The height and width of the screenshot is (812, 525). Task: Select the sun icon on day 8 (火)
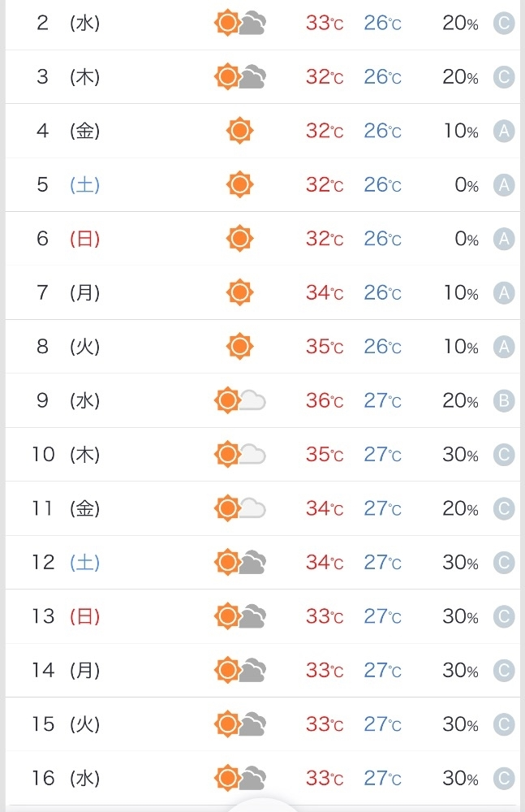pos(239,346)
